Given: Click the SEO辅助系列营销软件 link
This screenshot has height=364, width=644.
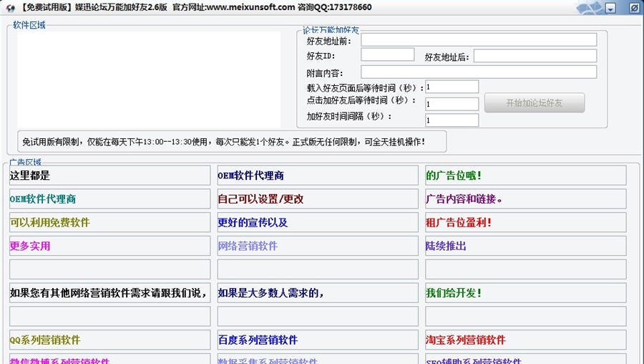Looking at the screenshot, I should point(526,359).
